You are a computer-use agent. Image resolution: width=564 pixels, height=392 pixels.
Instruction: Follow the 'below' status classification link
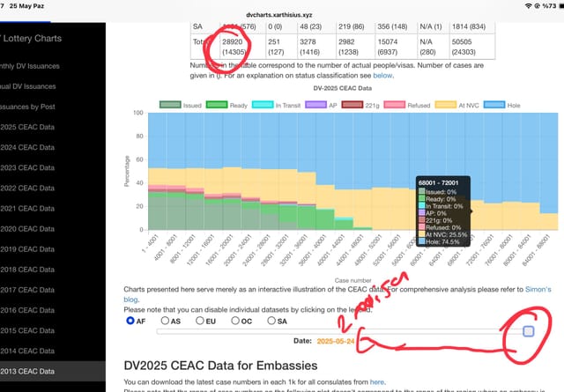pos(382,76)
